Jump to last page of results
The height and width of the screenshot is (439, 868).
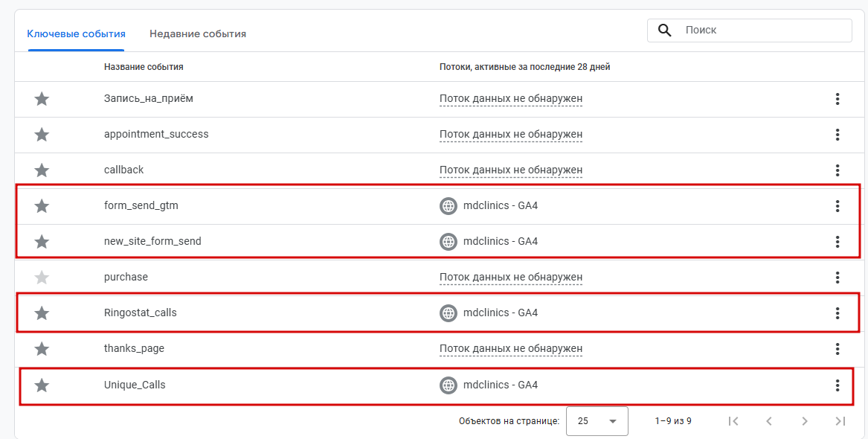pyautogui.click(x=840, y=421)
